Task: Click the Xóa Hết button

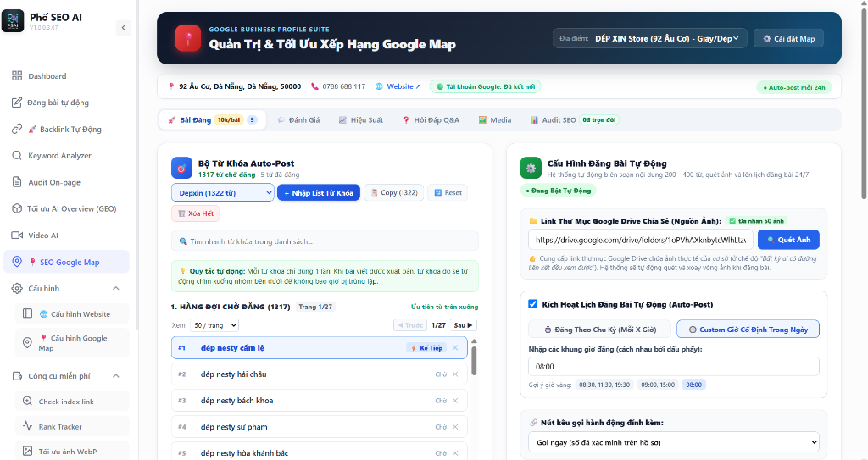Action: [196, 213]
